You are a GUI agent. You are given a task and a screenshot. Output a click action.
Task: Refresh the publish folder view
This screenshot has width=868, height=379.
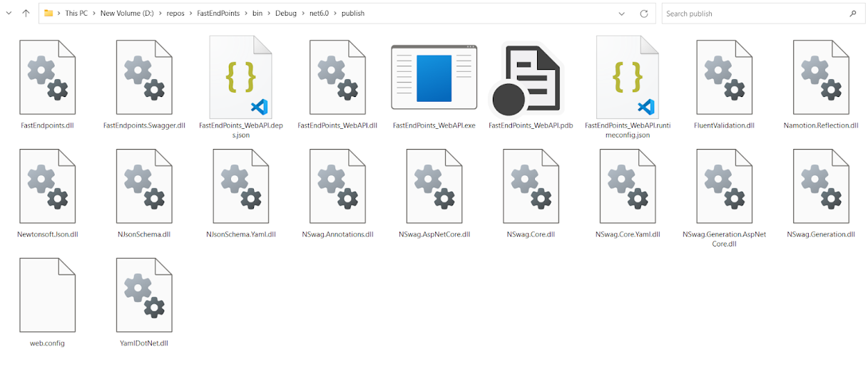coord(643,14)
